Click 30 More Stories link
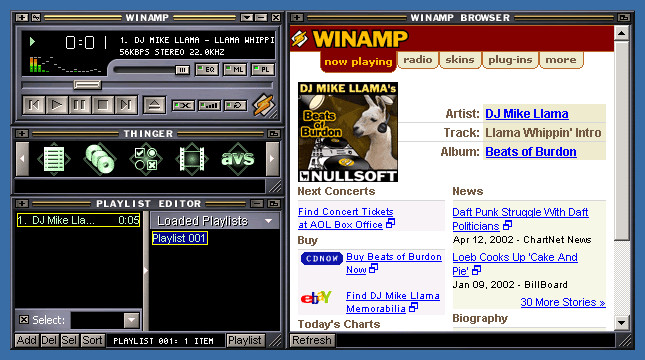Image resolution: width=645 pixels, height=360 pixels. click(563, 302)
